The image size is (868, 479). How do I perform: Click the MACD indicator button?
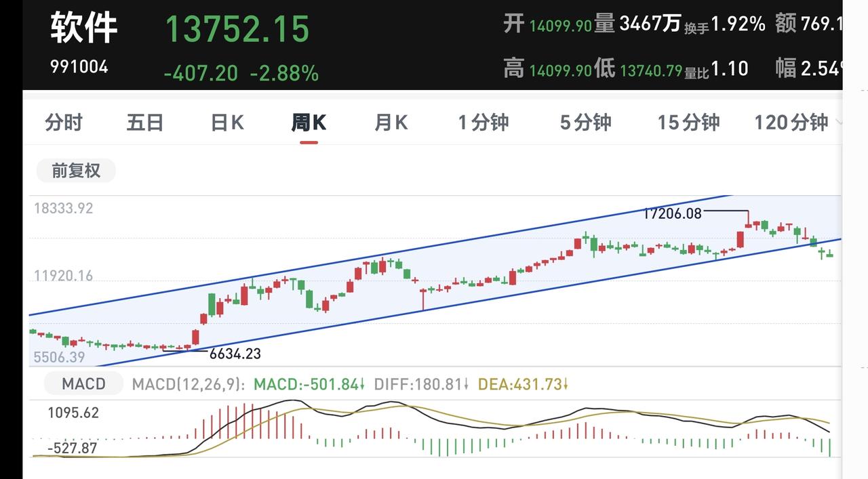click(84, 384)
